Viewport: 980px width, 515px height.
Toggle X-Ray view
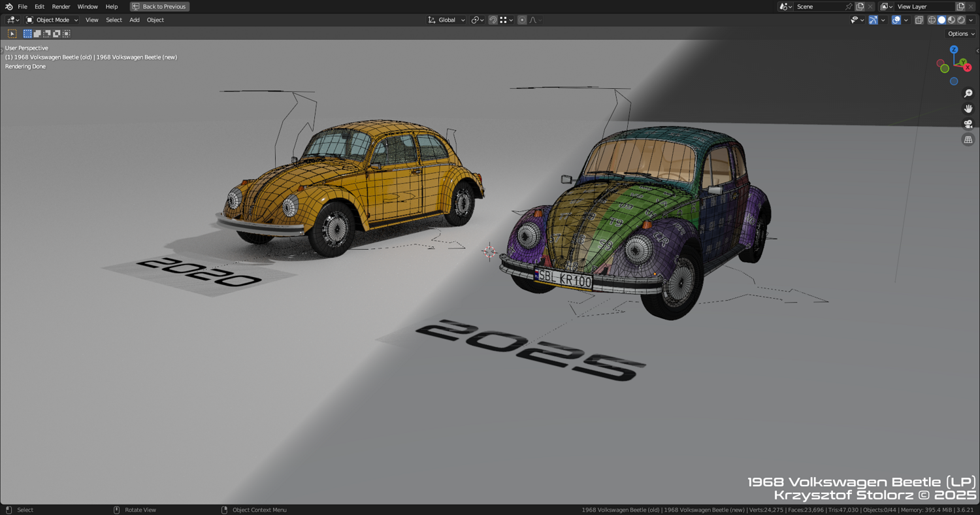click(x=919, y=20)
